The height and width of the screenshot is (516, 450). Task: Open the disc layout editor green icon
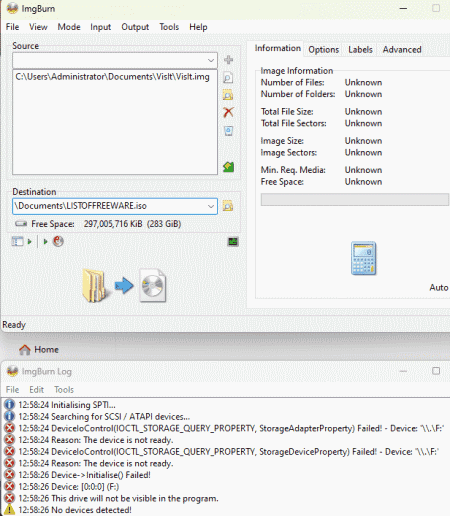(x=228, y=167)
